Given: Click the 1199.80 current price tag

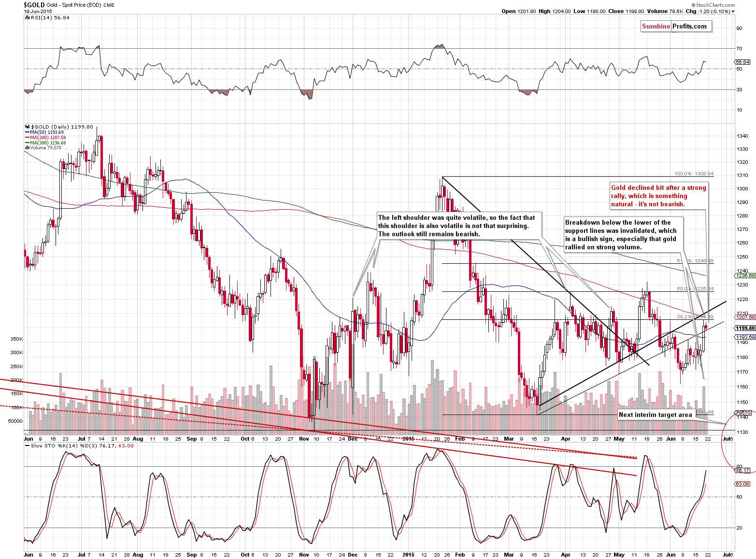Looking at the screenshot, I should 745,329.
